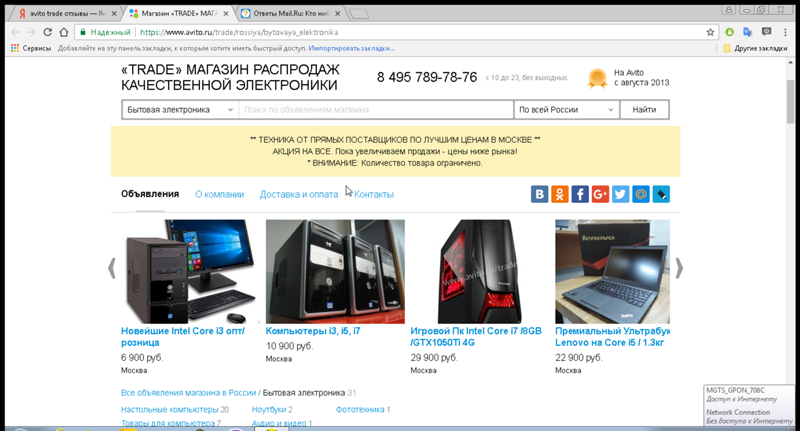Open the Объявления section tab
Image resolution: width=800 pixels, height=431 pixels.
tap(150, 194)
